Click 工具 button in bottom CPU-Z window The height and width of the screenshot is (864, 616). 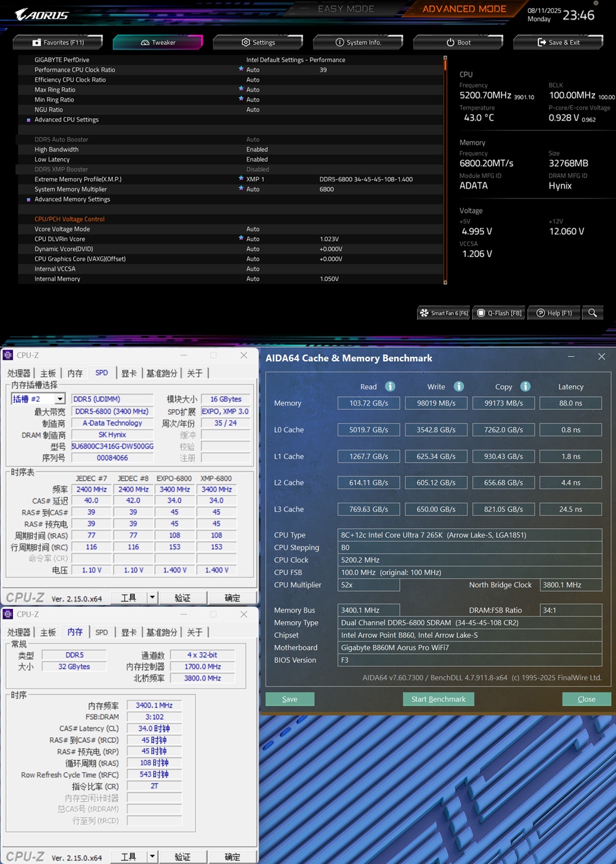(129, 857)
